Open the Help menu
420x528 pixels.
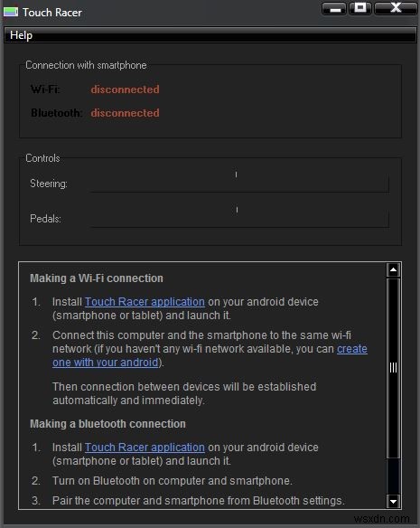click(21, 35)
